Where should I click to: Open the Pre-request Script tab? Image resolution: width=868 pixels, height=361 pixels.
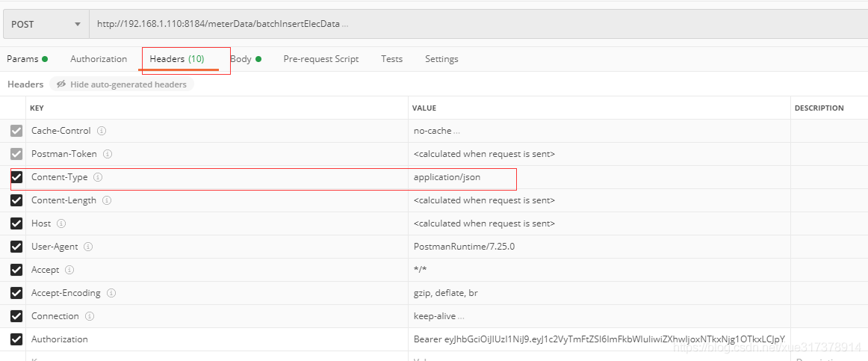click(320, 59)
